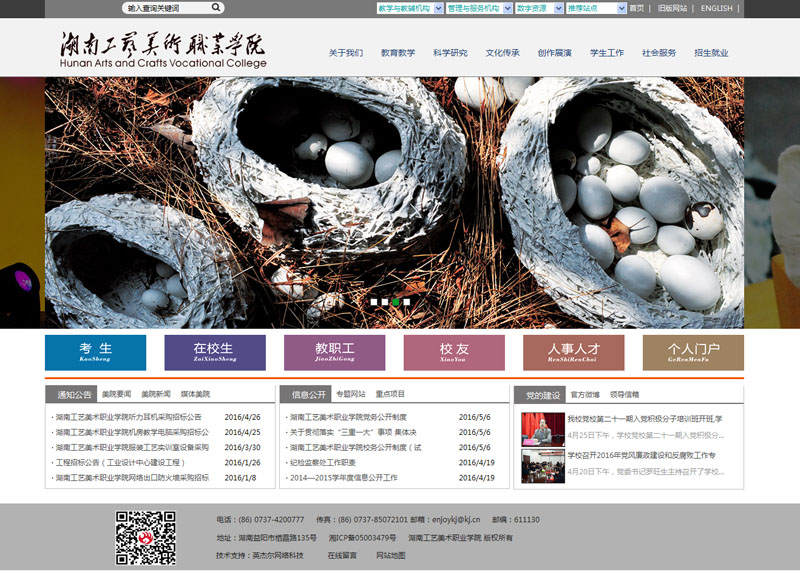Click the Hunan Arts and Crafts college logo
The image size is (800, 572).
tap(163, 49)
